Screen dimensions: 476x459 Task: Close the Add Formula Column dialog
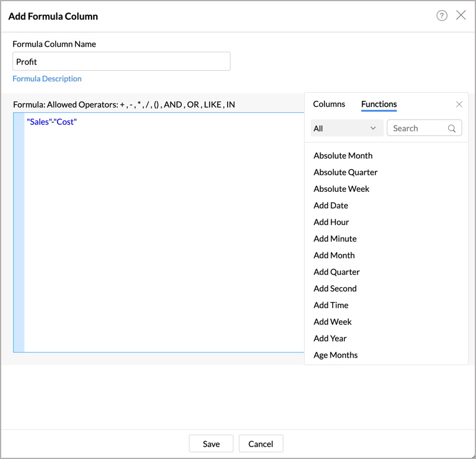(x=461, y=15)
